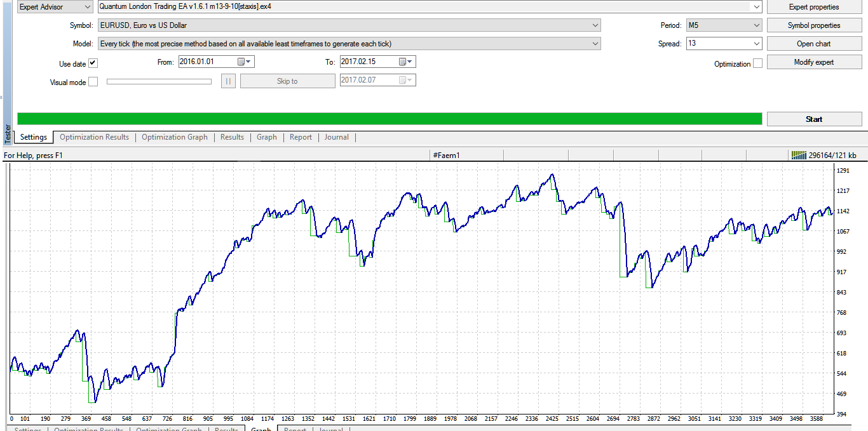Open the To date calendar picker icon
The height and width of the screenshot is (431, 868).
(403, 62)
